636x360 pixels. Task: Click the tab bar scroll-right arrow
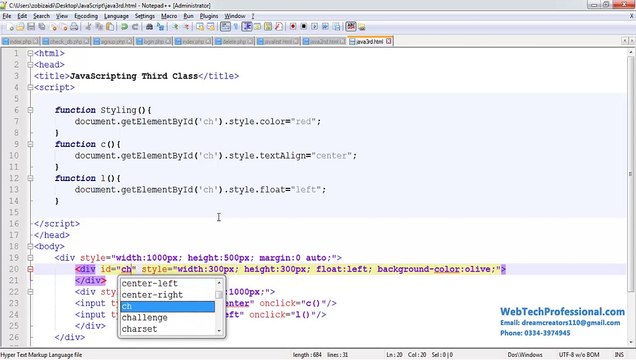[x=631, y=41]
